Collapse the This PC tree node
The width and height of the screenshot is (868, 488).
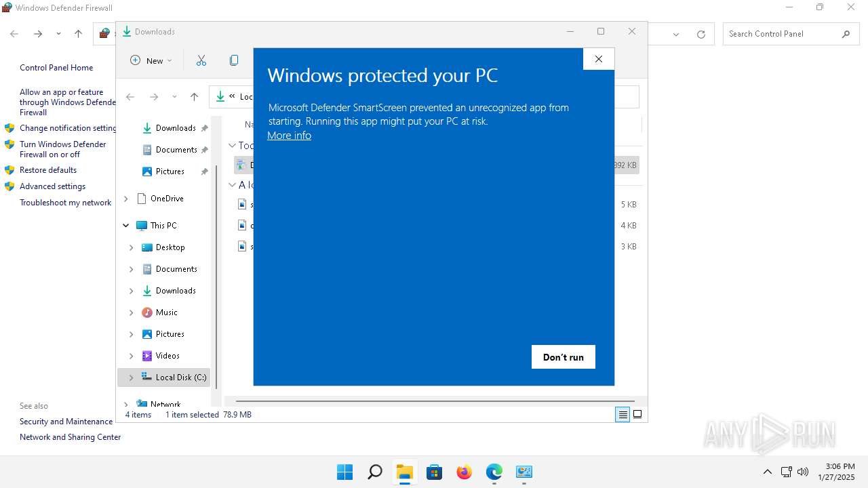click(x=126, y=226)
